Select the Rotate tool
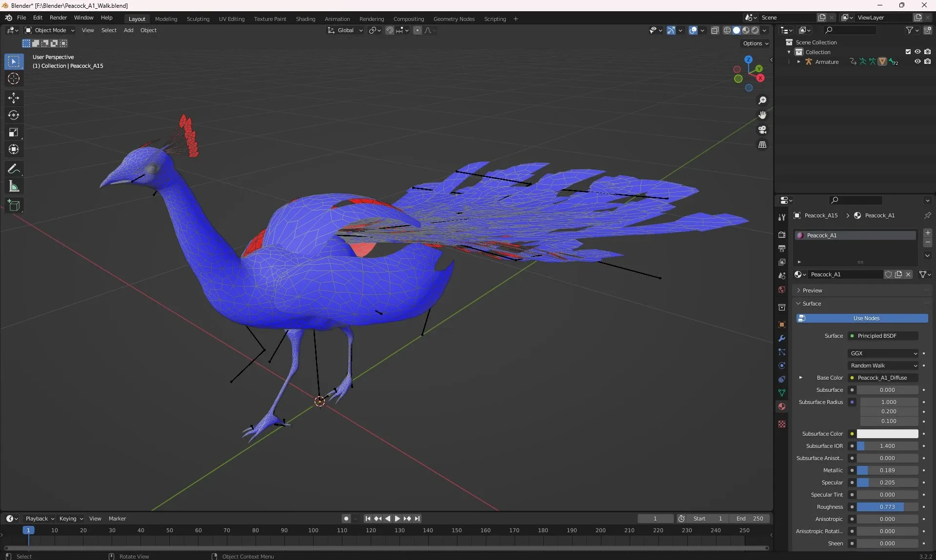This screenshot has width=936, height=560. [14, 115]
